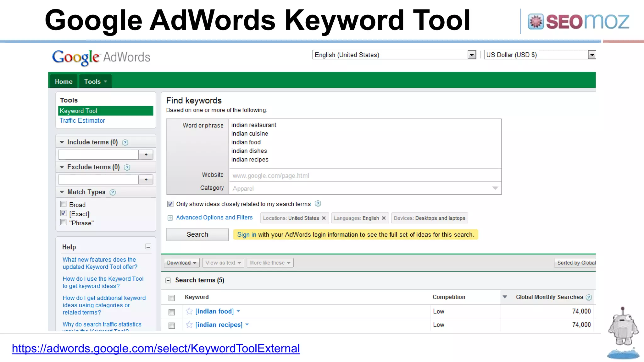Toggle only show closely related ideas checkbox
Image resolution: width=644 pixels, height=362 pixels.
[x=170, y=204]
